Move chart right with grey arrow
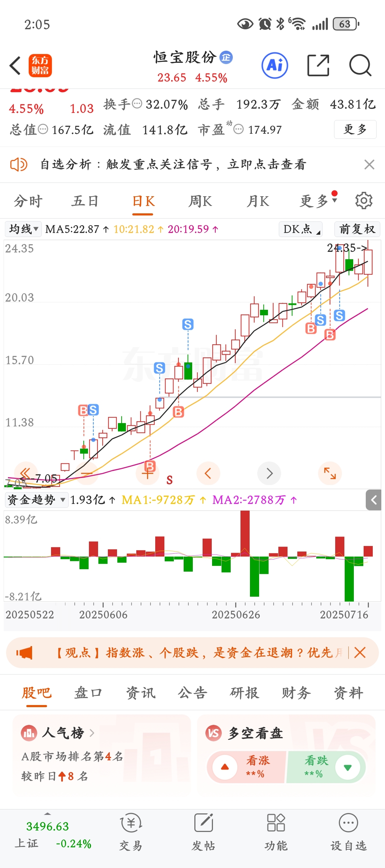Image resolution: width=385 pixels, height=868 pixels. point(269,473)
